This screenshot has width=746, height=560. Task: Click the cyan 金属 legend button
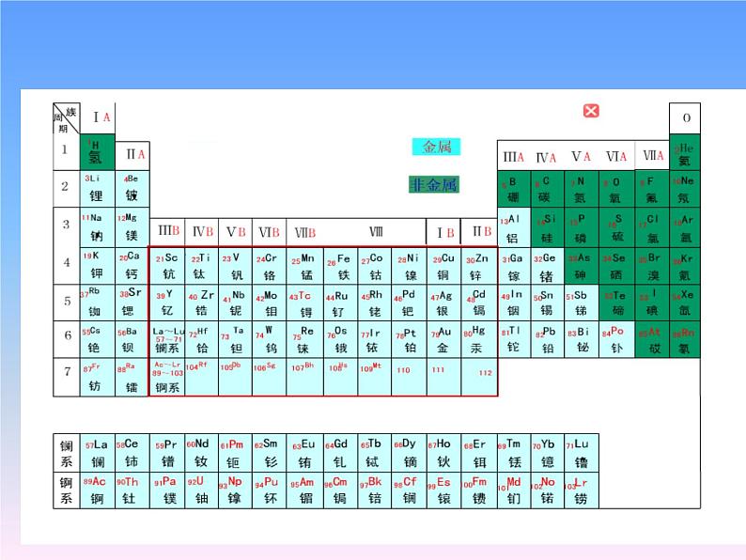(x=436, y=147)
